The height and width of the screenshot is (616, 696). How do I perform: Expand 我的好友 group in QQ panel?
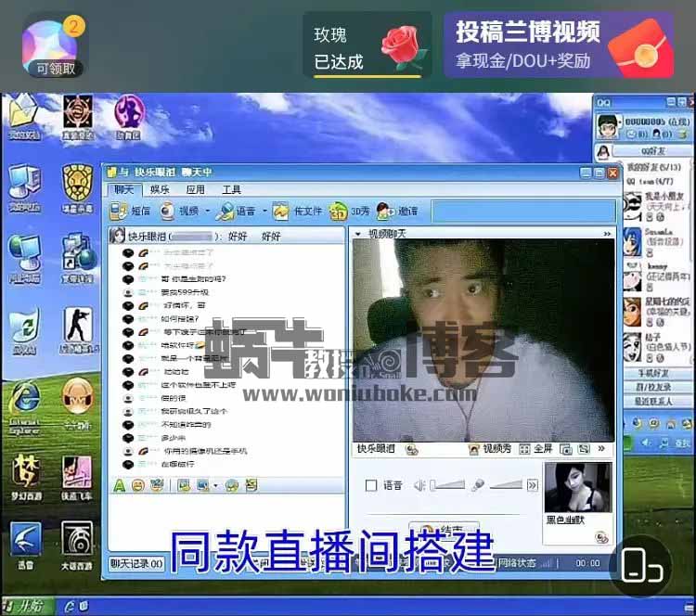[653, 167]
